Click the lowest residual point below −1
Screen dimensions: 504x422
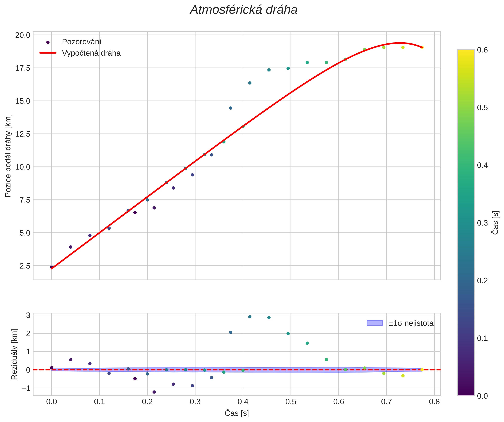pos(154,392)
